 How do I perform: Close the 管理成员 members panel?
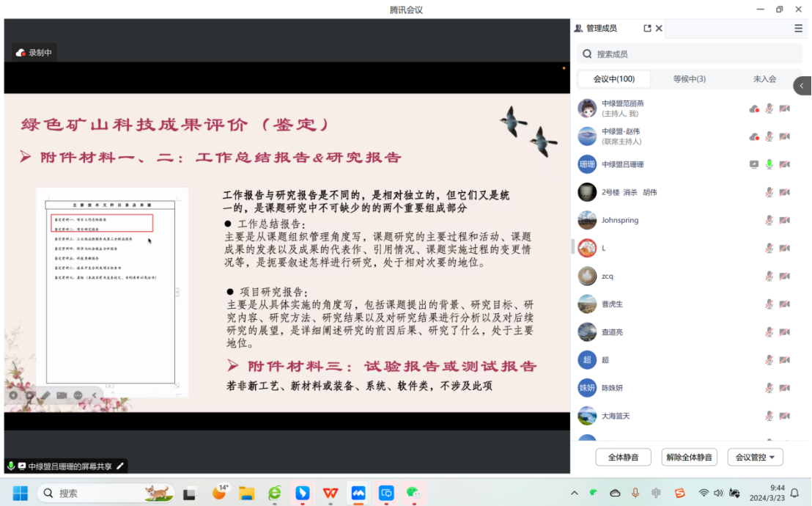click(x=659, y=29)
